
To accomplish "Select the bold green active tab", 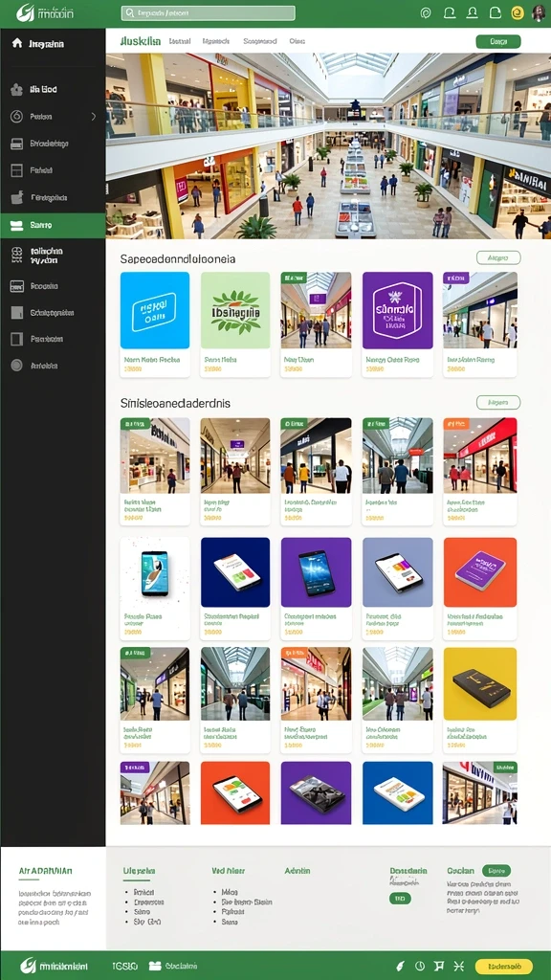I will tap(141, 41).
